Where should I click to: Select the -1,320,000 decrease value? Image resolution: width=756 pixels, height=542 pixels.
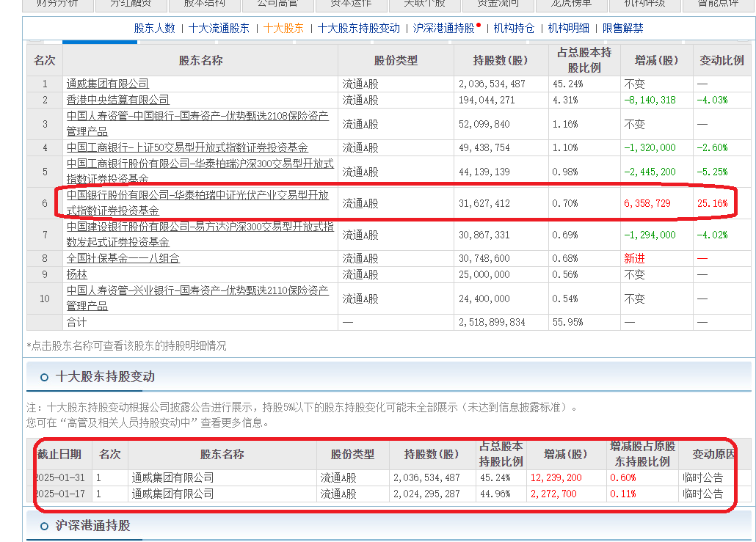(650, 147)
